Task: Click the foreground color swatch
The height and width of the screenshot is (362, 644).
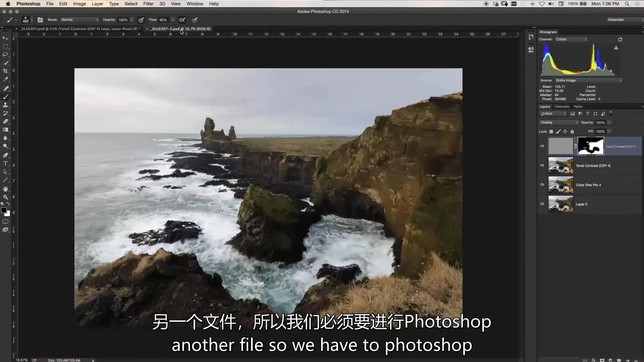Action: pyautogui.click(x=4, y=210)
